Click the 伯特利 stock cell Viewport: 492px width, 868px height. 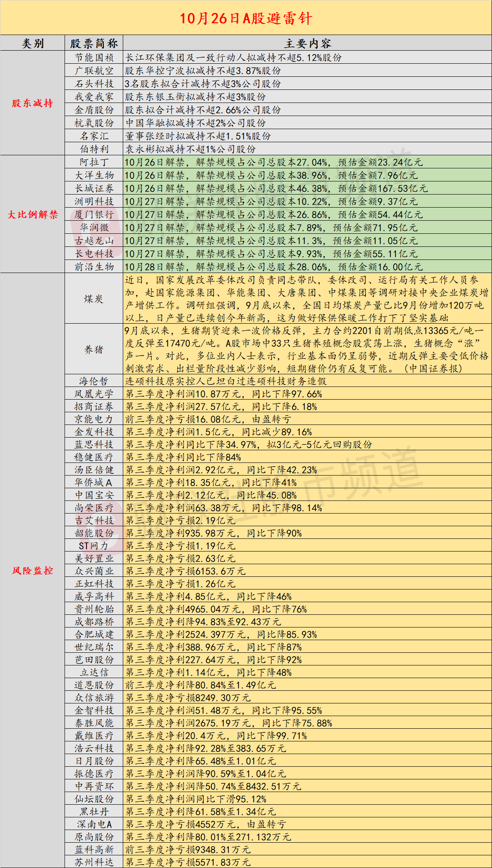tap(94, 149)
